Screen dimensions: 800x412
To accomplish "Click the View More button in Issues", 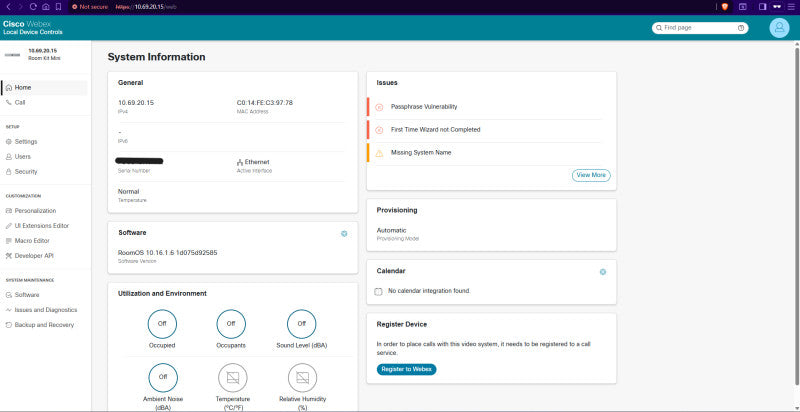I will pyautogui.click(x=591, y=175).
